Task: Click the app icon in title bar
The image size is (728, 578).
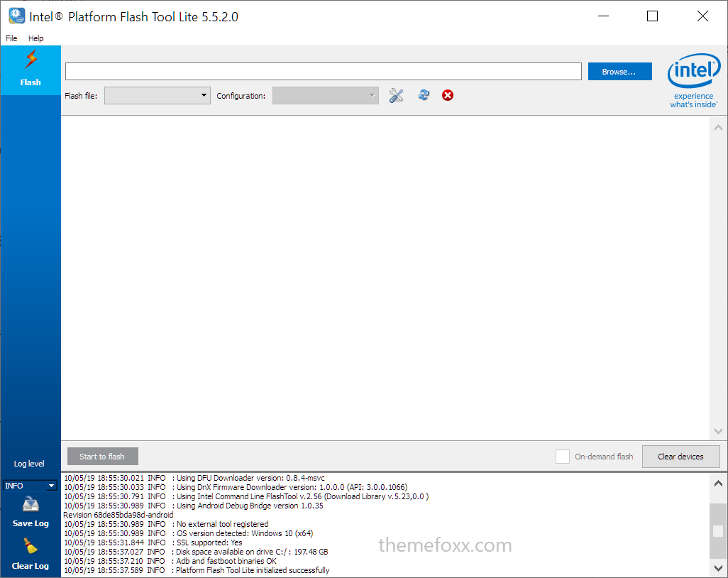Action: (17, 16)
